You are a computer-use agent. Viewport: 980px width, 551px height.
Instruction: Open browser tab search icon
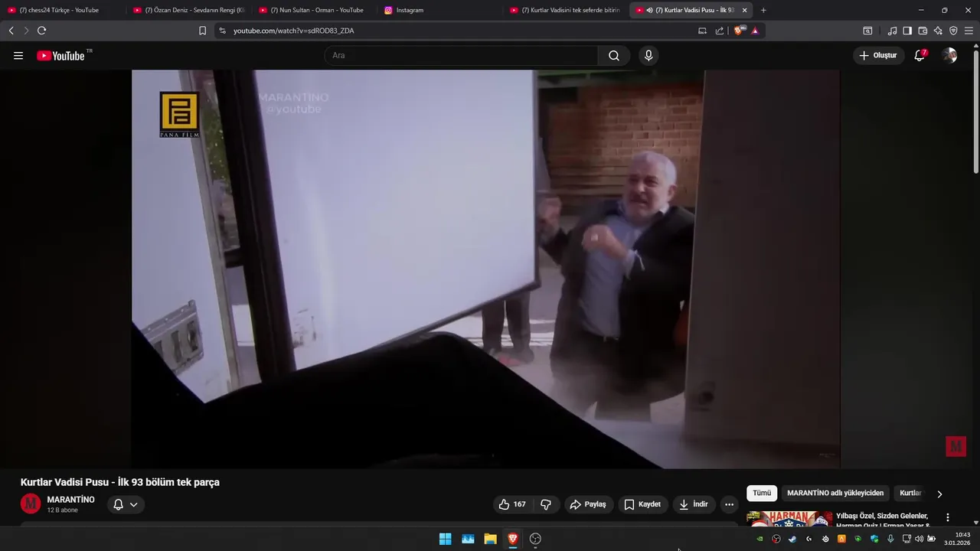pos(867,31)
